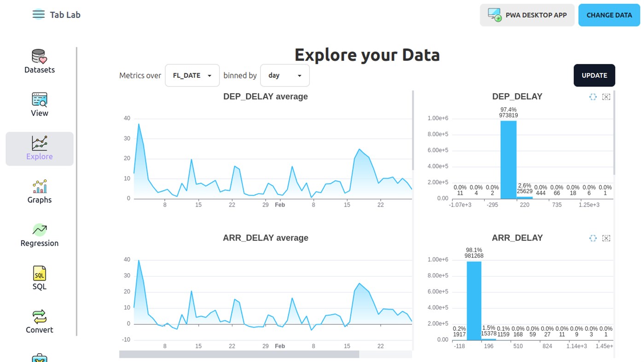
Task: Open the Convert tool
Action: (40, 322)
